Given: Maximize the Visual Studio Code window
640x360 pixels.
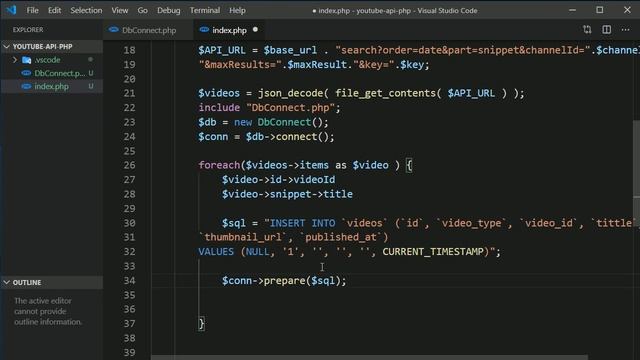Looking at the screenshot, I should [x=600, y=10].
